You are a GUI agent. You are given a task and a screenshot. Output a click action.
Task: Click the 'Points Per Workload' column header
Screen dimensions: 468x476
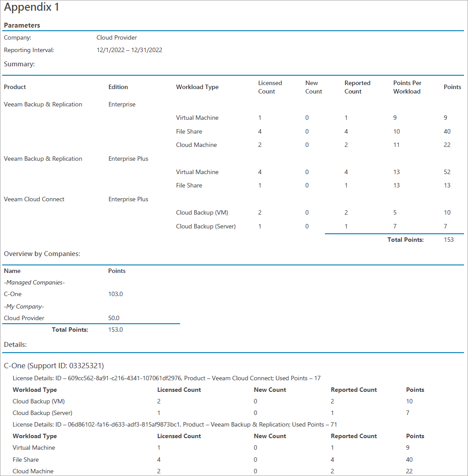(x=407, y=87)
